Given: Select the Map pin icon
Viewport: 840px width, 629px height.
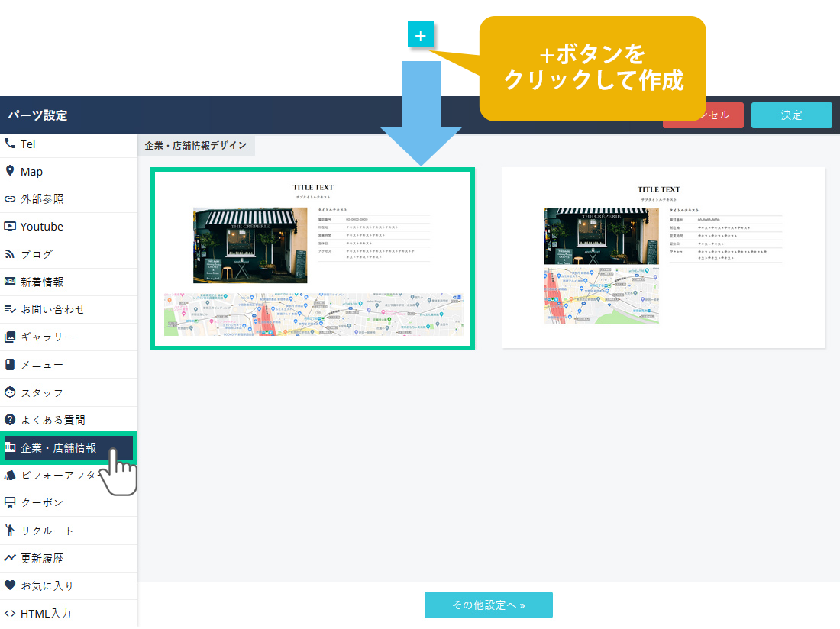Looking at the screenshot, I should pyautogui.click(x=10, y=171).
